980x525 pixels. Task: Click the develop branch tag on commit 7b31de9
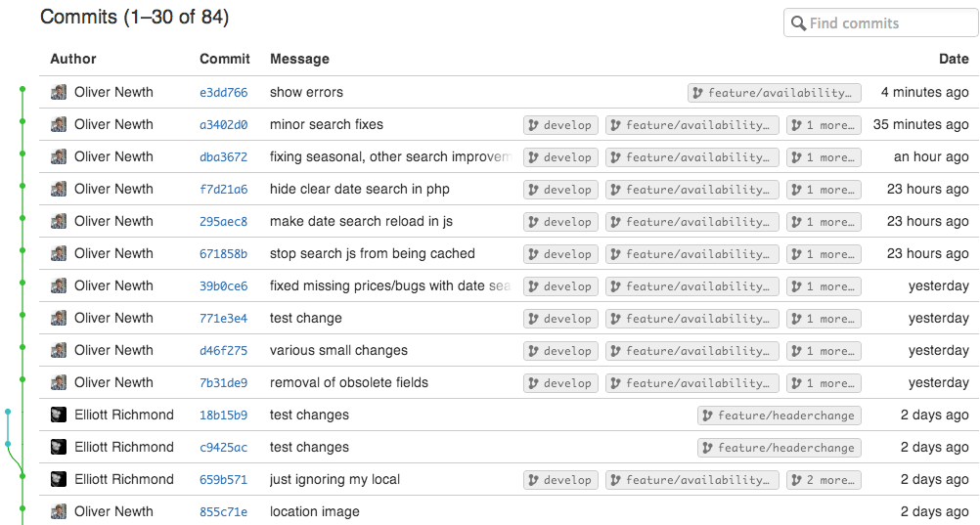(560, 383)
